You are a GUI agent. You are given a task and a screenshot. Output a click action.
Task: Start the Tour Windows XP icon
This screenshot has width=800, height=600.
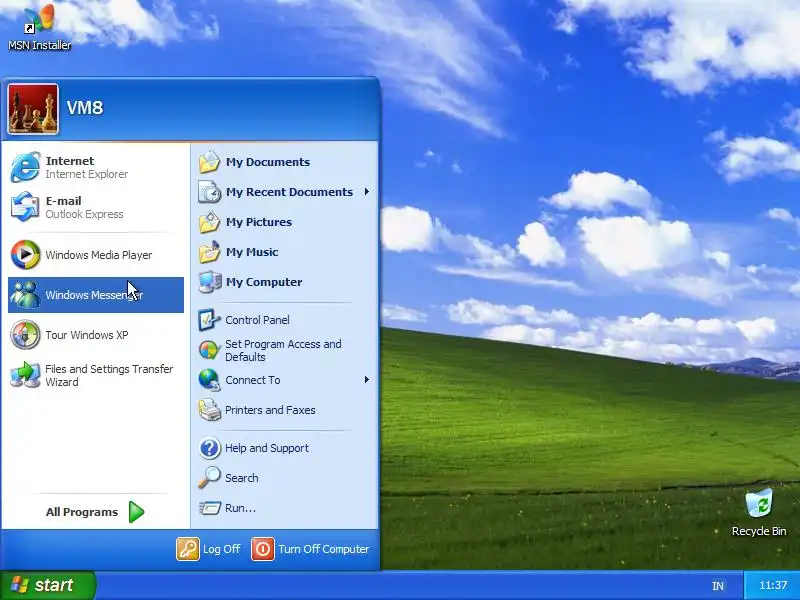coord(25,335)
